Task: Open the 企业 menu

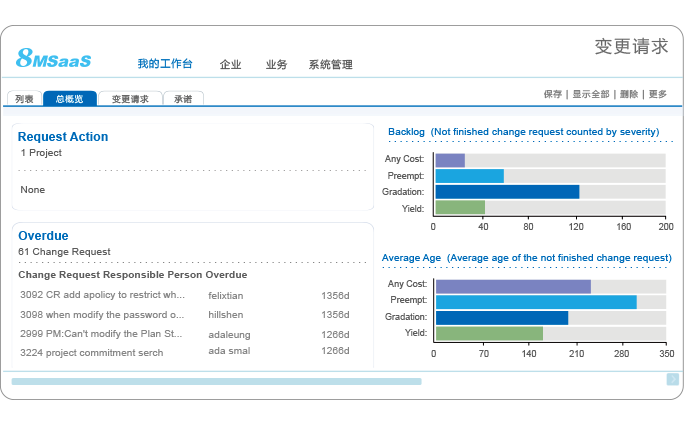Action: pyautogui.click(x=230, y=65)
